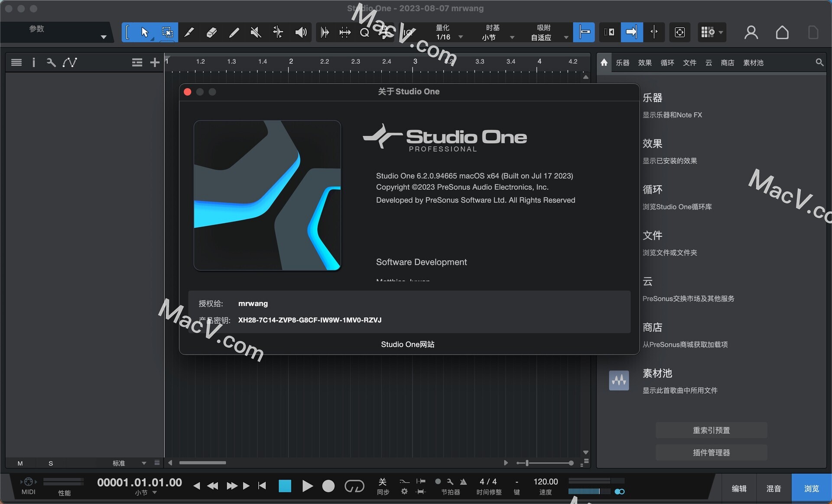Select the Bend tool
The width and height of the screenshot is (832, 504).
point(278,32)
